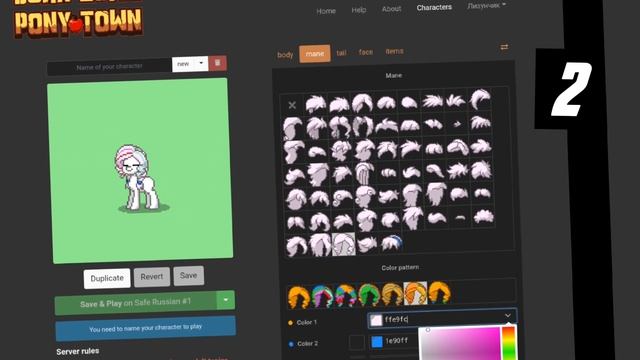This screenshot has height=360, width=640.
Task: Switch to the tail tab
Action: click(x=341, y=53)
